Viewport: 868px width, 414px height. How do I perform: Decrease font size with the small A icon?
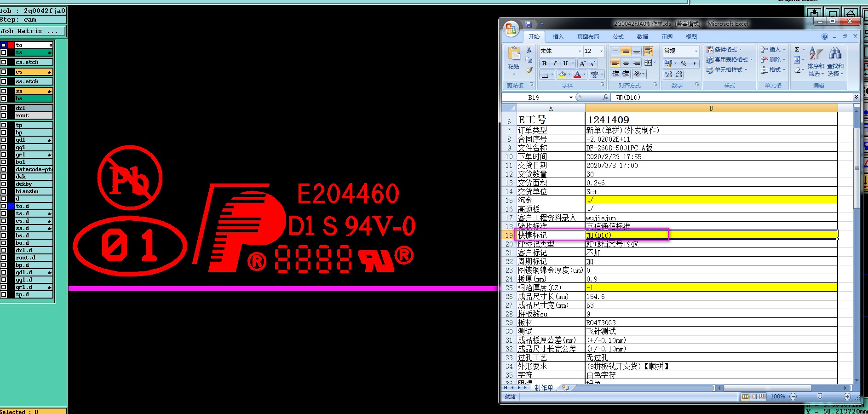592,63
